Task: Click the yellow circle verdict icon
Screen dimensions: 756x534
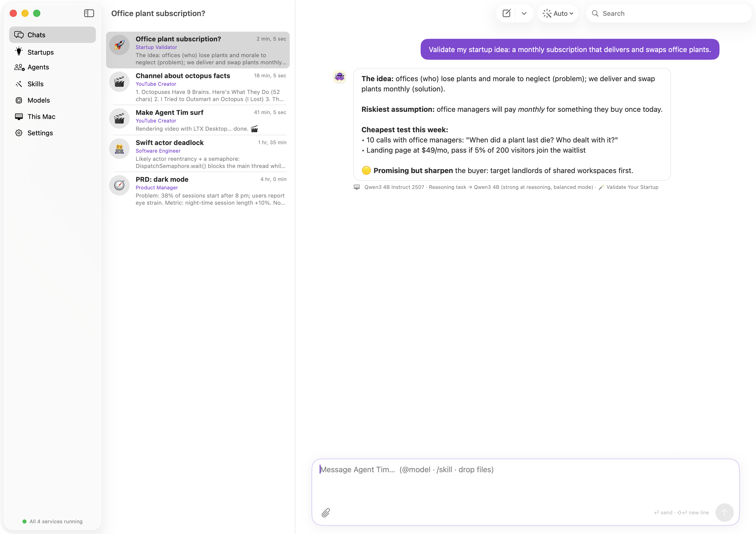Action: (366, 170)
